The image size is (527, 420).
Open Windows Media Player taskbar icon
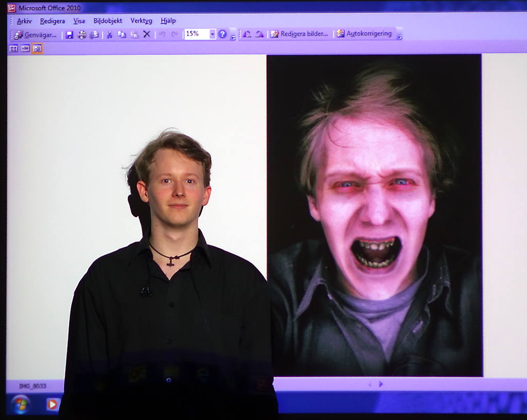click(52, 405)
